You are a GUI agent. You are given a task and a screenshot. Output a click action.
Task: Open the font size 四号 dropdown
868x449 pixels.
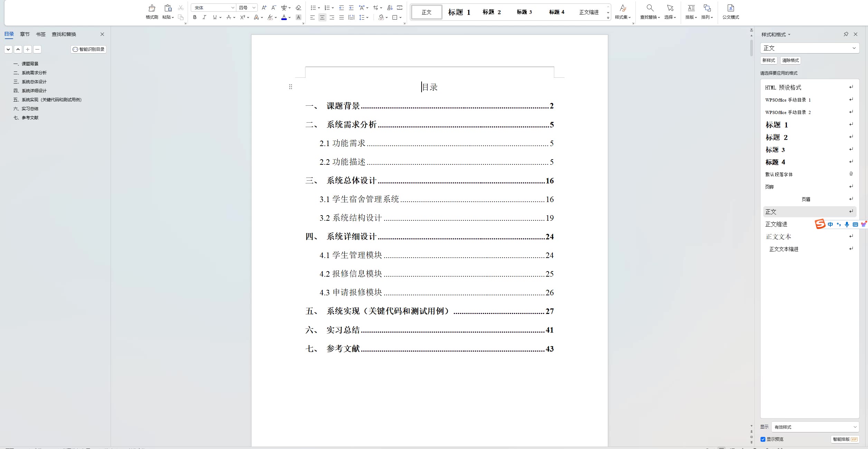(x=254, y=8)
